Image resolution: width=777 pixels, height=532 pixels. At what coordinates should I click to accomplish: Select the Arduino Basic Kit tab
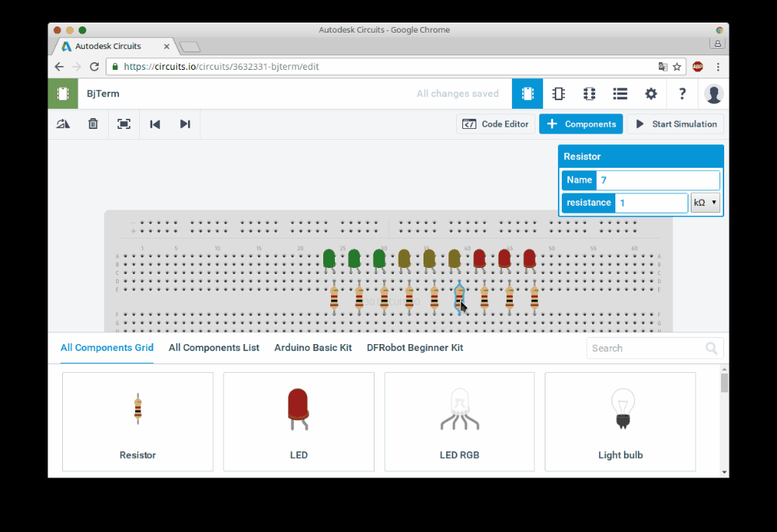(313, 348)
